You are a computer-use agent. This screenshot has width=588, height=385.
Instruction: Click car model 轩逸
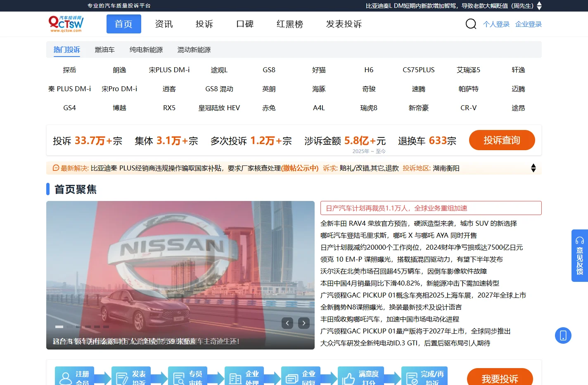point(518,70)
